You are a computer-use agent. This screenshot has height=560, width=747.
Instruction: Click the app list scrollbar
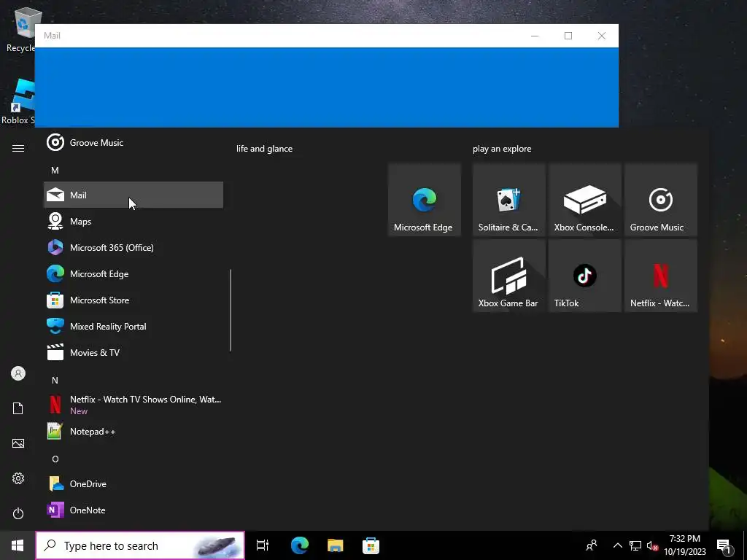tap(231, 310)
